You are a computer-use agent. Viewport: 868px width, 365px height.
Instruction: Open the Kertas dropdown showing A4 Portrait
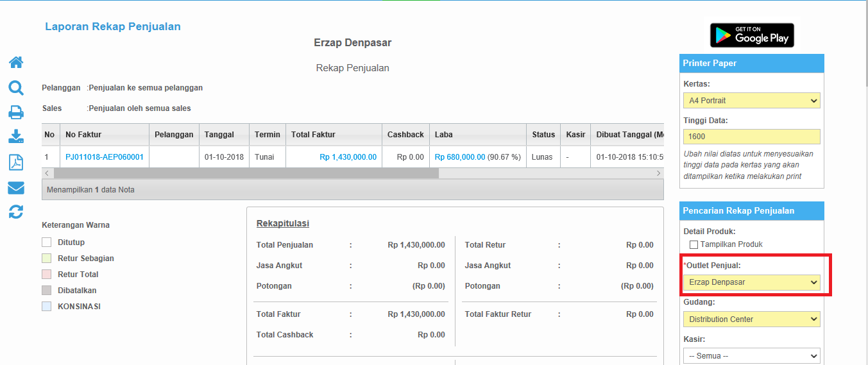pyautogui.click(x=752, y=101)
